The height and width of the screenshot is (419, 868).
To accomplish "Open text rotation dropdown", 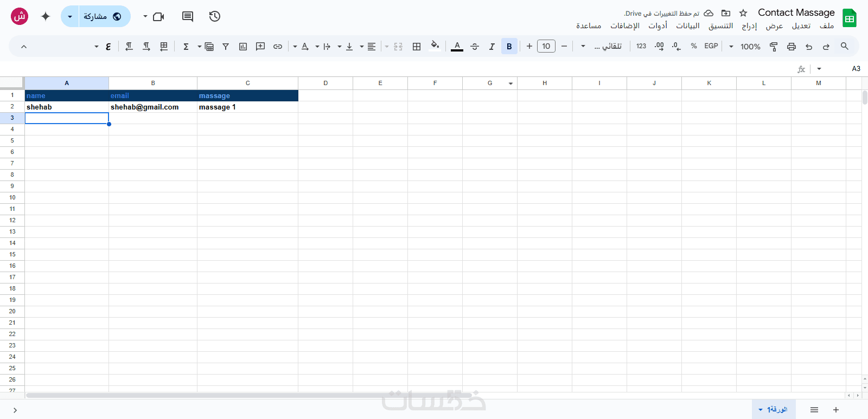I will [301, 47].
